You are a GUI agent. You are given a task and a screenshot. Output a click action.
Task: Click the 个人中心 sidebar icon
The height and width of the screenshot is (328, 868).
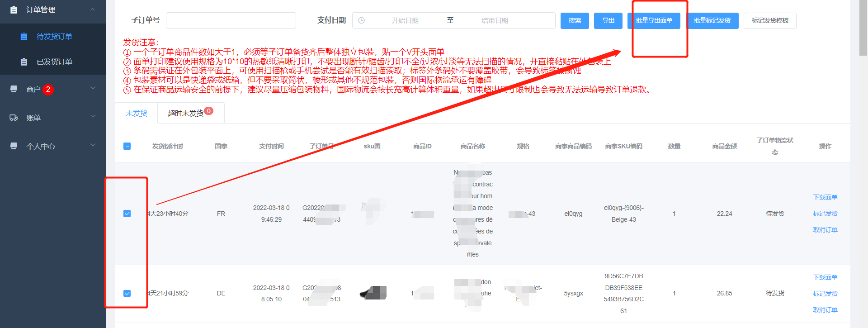pyautogui.click(x=14, y=146)
